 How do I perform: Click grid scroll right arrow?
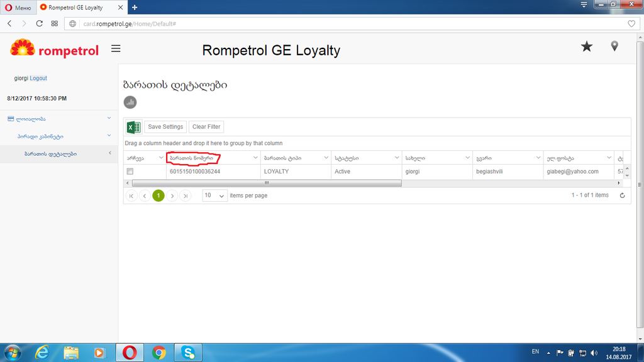click(619, 183)
